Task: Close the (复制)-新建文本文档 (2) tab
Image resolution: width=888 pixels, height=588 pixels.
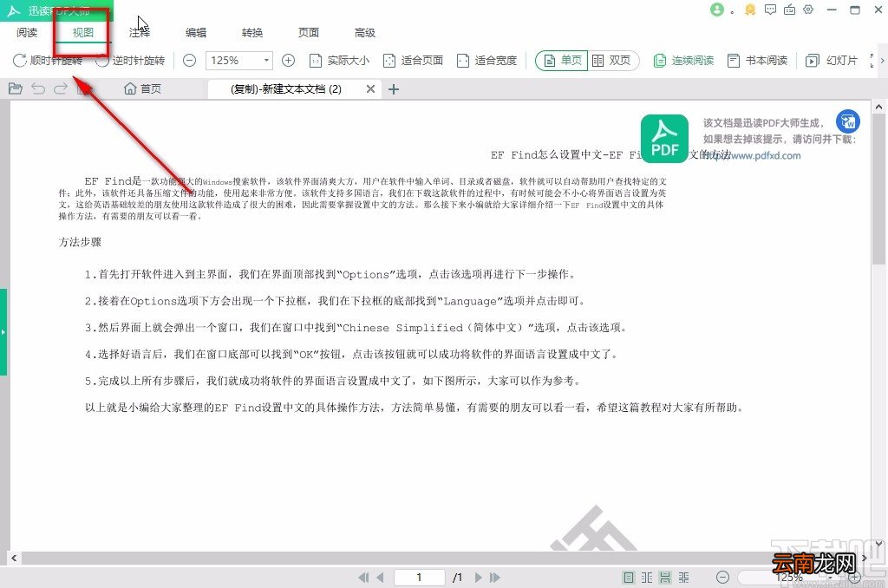Action: pyautogui.click(x=370, y=89)
